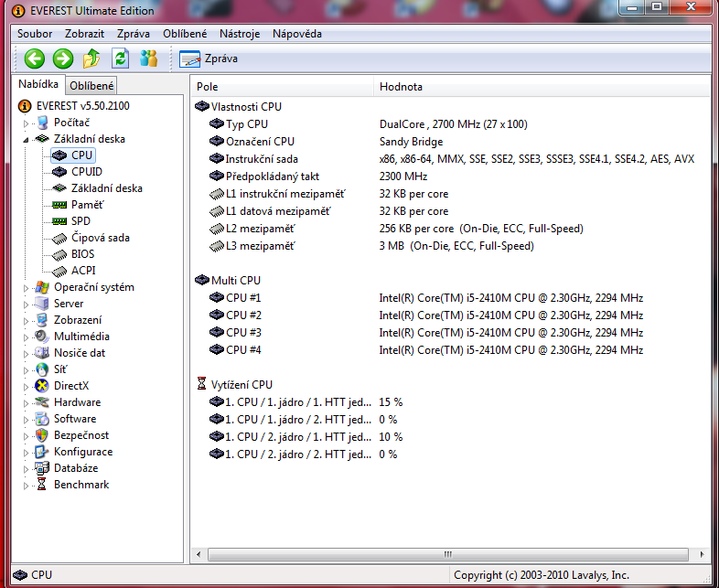The width and height of the screenshot is (719, 588).
Task: Open the Soubor menu
Action: [35, 34]
